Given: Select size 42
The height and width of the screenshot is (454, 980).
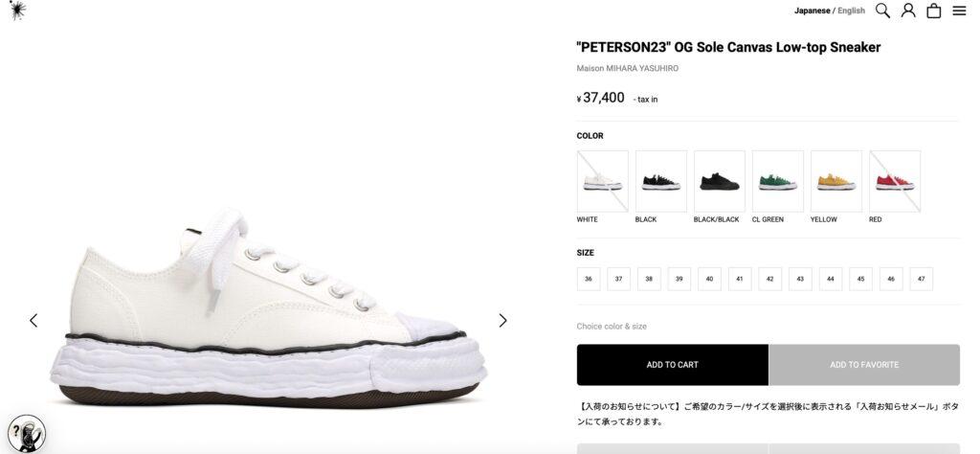Looking at the screenshot, I should (770, 279).
